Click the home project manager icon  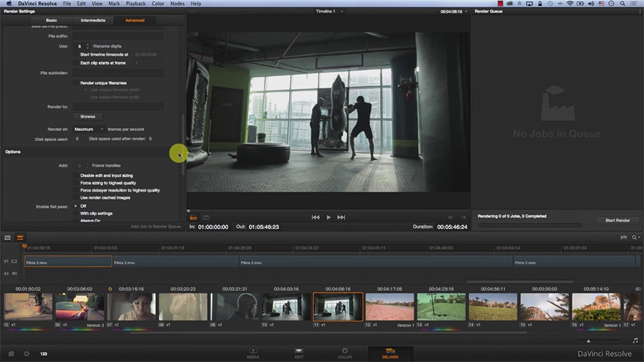tap(11, 353)
